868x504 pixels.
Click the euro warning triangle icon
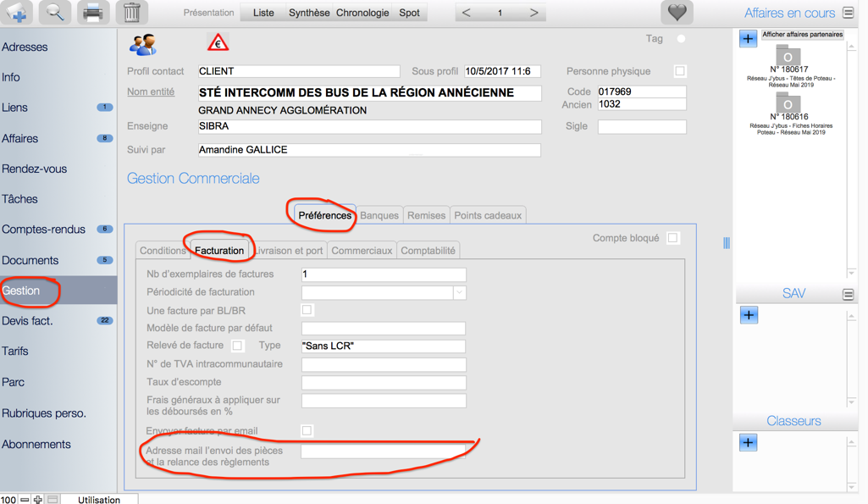[218, 43]
